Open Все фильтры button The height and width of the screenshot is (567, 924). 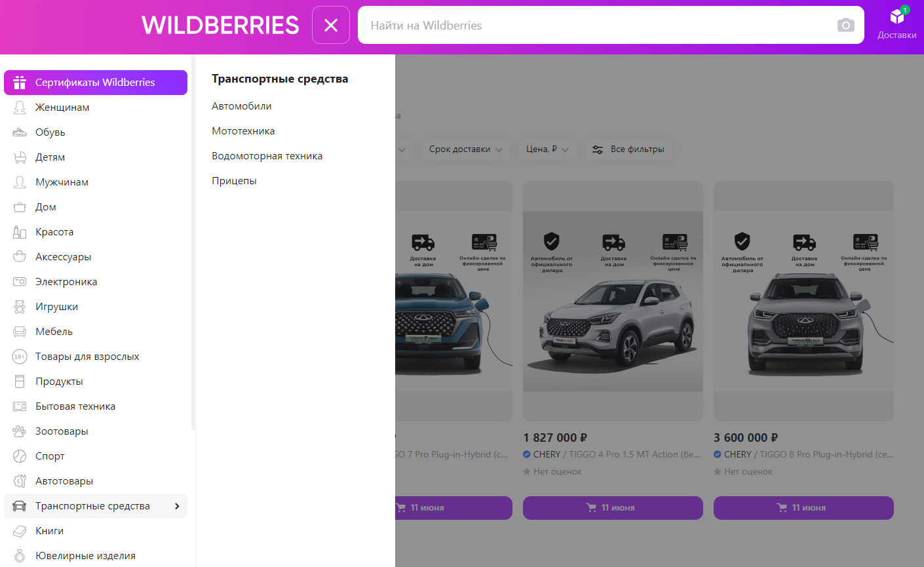pos(628,149)
